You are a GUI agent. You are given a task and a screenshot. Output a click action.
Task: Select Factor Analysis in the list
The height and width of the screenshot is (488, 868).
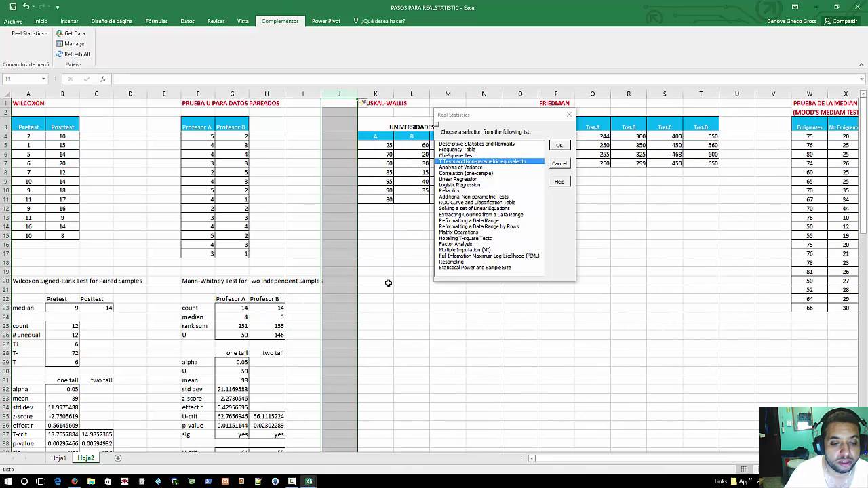coord(455,244)
